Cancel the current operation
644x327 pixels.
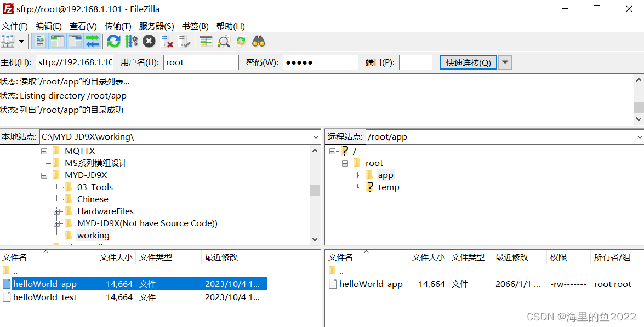point(148,41)
